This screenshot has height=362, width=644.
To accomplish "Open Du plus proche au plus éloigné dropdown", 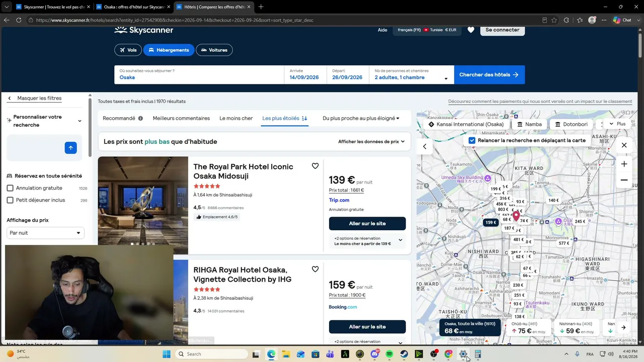I will pyautogui.click(x=361, y=119).
